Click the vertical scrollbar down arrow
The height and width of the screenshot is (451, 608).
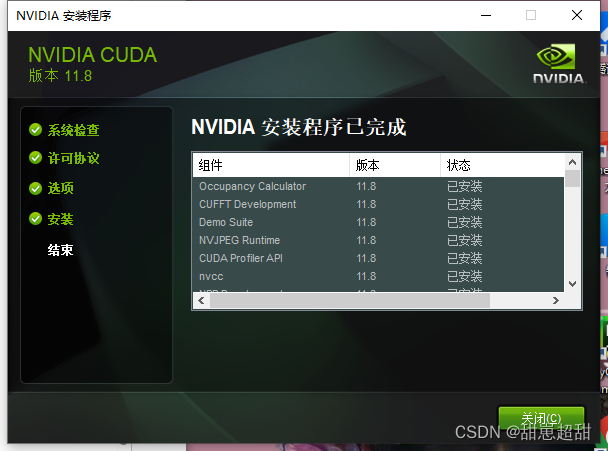tap(572, 284)
